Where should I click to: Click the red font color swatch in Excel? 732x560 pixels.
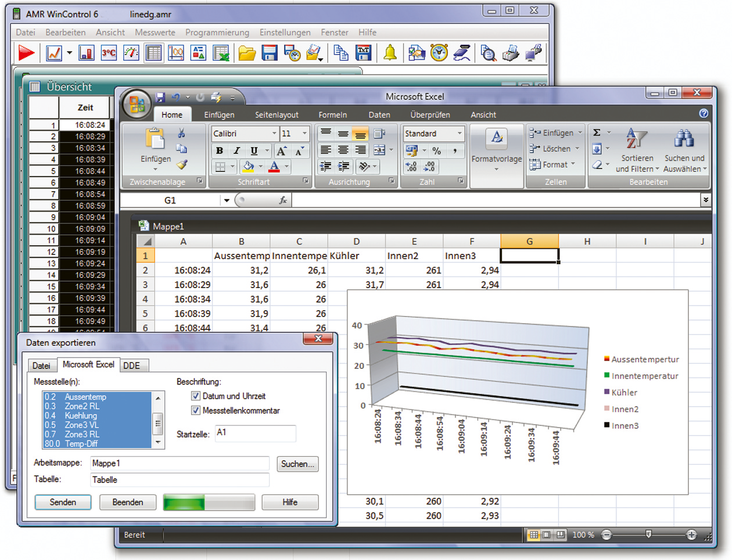[274, 167]
